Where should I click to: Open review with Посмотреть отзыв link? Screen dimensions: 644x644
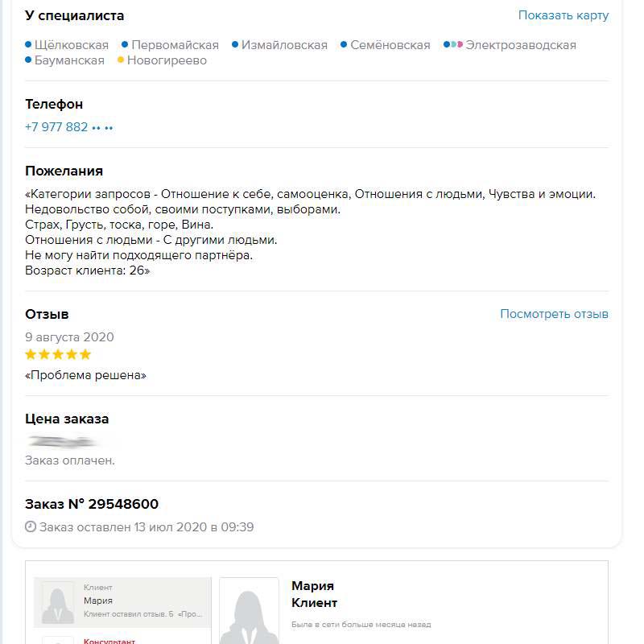[554, 314]
